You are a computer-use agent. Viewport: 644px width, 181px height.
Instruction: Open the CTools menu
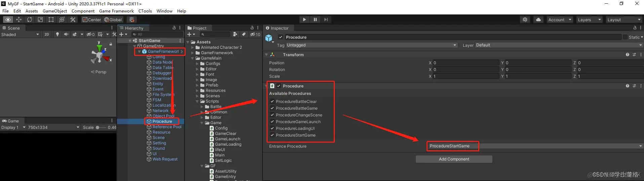coord(145,11)
